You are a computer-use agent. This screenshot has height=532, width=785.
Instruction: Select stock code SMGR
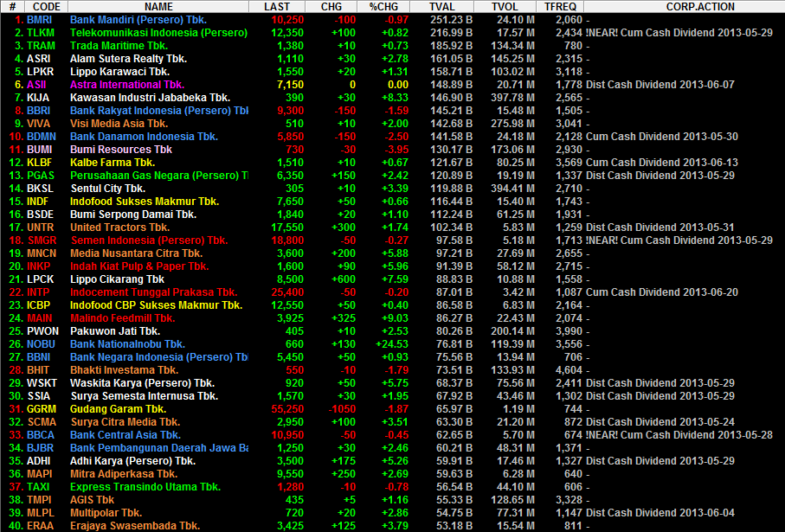pyautogui.click(x=42, y=241)
